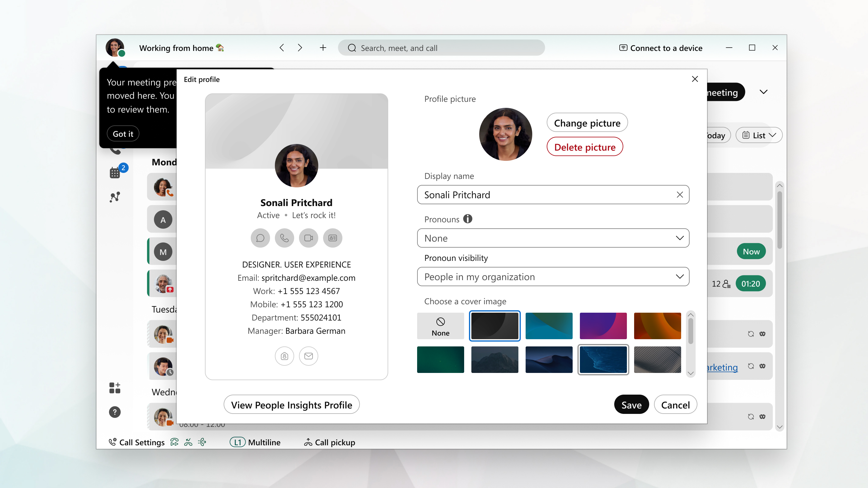Click the View People Insights Profile link
Image resolution: width=868 pixels, height=488 pixels.
pos(291,405)
